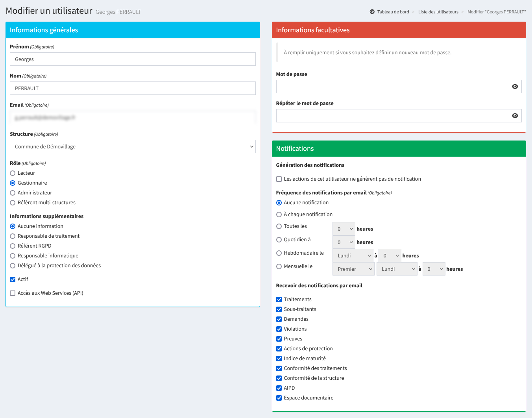Go to Liste des utilisateurs
The image size is (532, 418).
pos(438,12)
